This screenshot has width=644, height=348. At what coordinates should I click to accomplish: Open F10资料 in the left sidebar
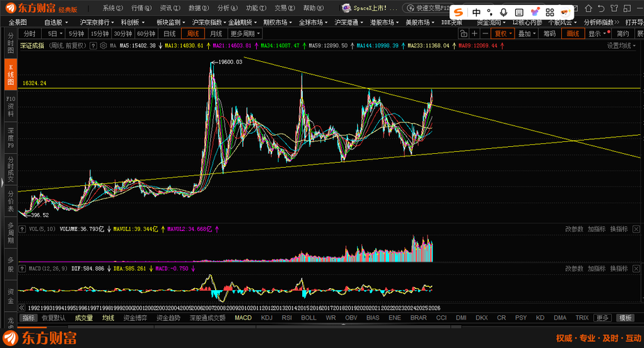coord(10,106)
